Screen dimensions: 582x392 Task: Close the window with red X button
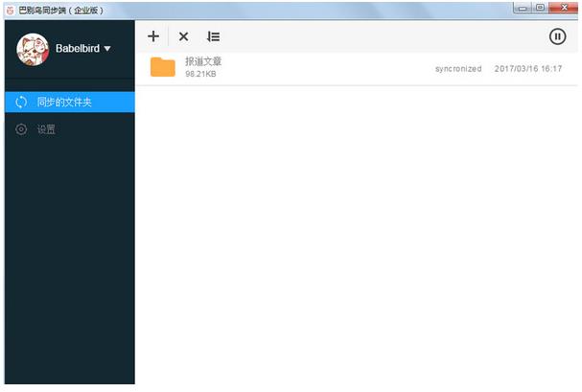coord(563,8)
